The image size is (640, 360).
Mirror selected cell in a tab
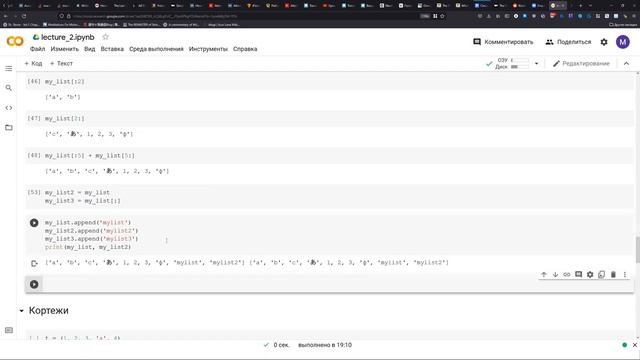601,275
